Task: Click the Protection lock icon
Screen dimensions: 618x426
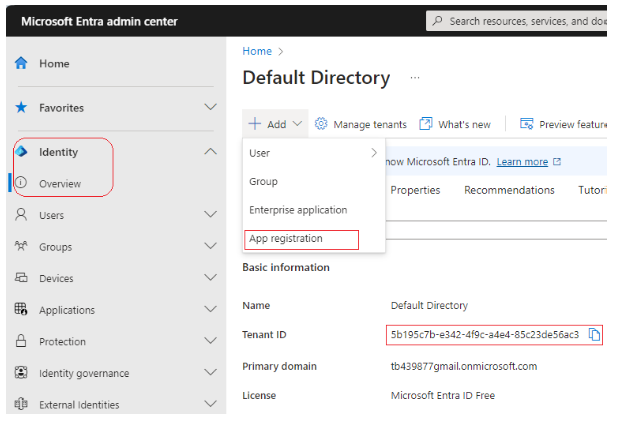Action: [x=21, y=340]
